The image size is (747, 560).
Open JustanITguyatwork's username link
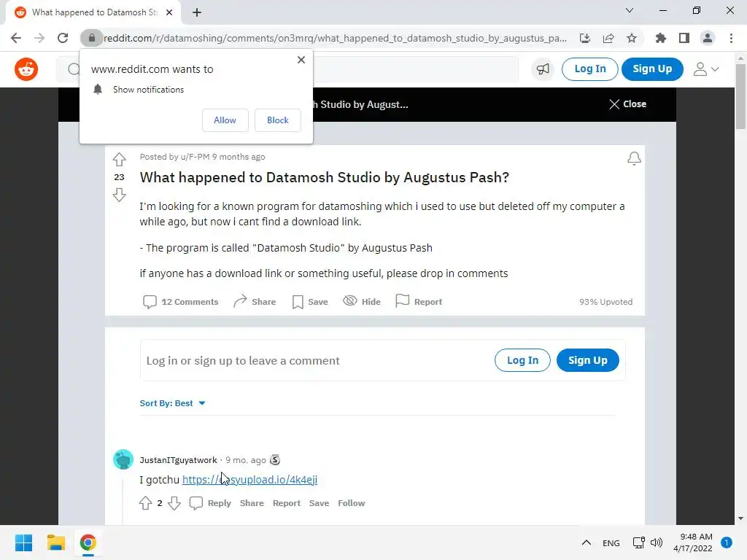tap(178, 460)
